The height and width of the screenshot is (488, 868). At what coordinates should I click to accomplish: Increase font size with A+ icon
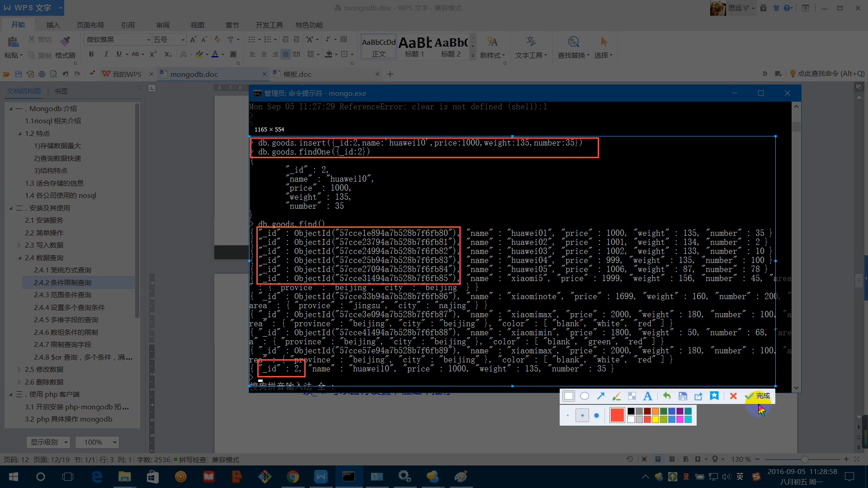[193, 40]
